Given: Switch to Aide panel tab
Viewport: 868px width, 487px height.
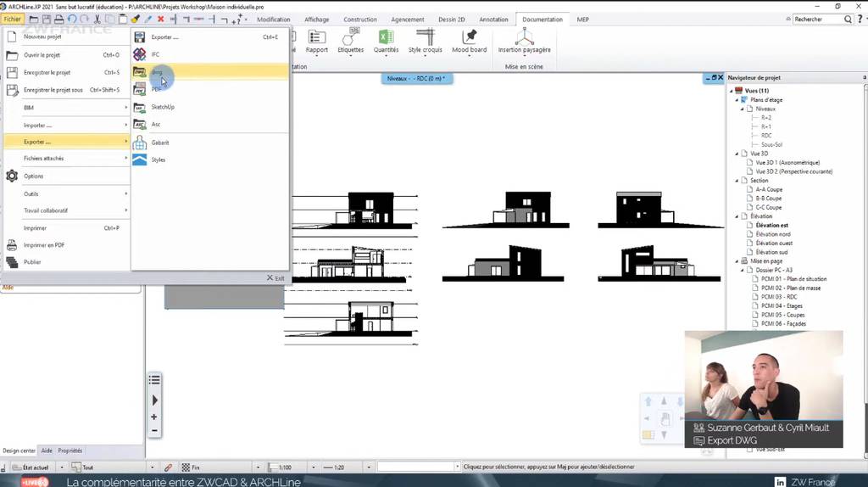Looking at the screenshot, I should coord(47,451).
